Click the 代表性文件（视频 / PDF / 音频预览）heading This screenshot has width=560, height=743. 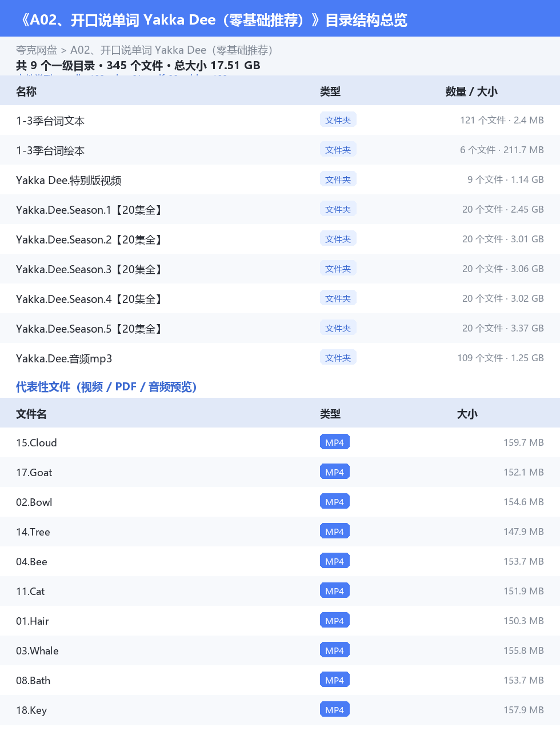point(106,387)
